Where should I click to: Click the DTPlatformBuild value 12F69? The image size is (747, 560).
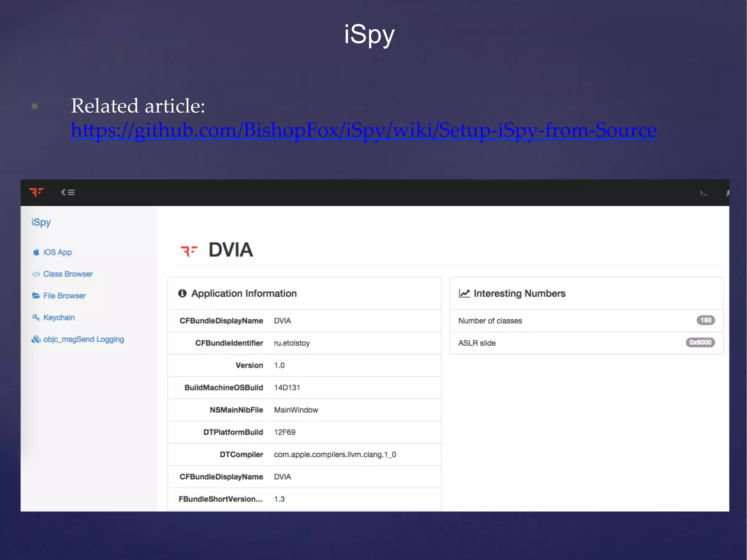point(285,432)
